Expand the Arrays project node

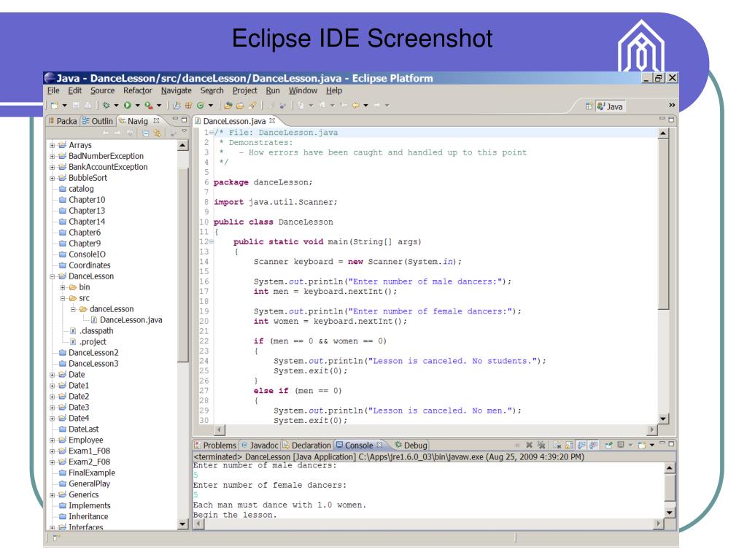pos(52,145)
